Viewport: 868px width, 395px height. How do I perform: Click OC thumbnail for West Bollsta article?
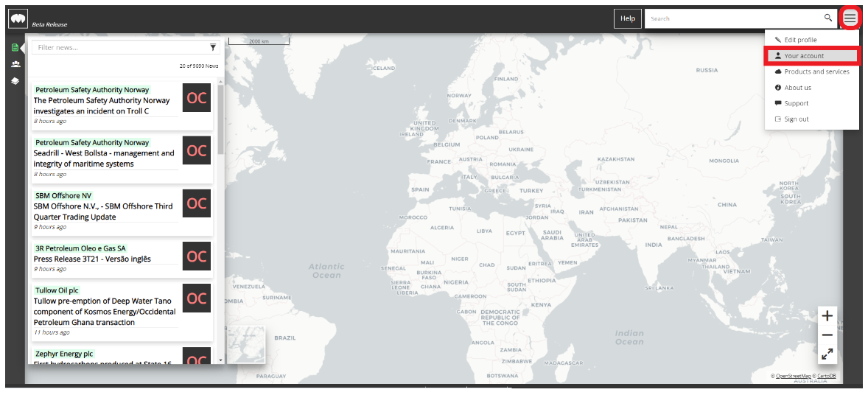point(197,150)
